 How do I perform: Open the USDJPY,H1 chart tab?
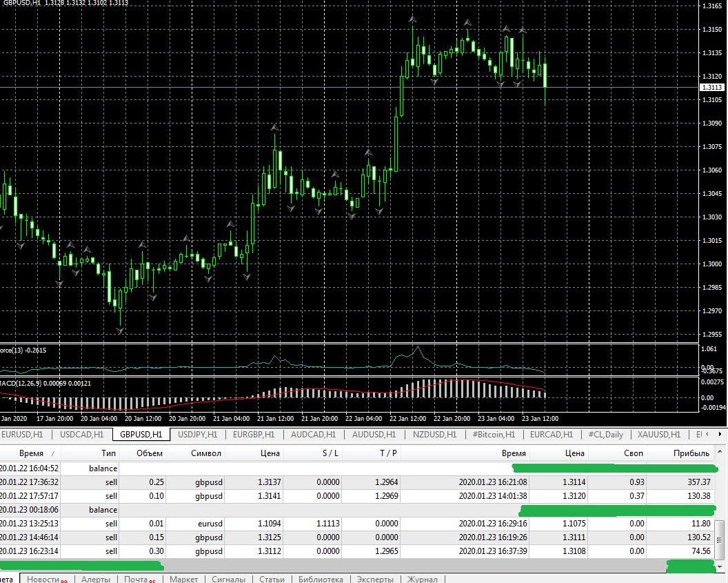pyautogui.click(x=197, y=435)
